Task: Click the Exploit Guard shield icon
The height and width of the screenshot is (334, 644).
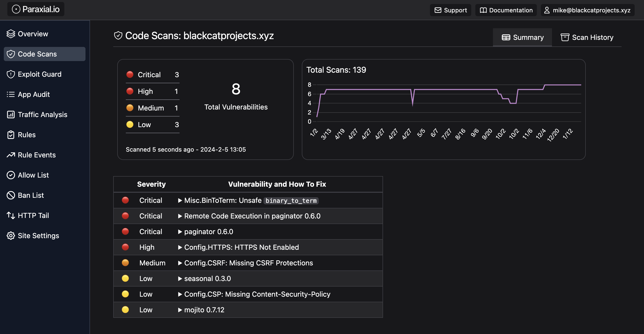Action: [x=11, y=74]
